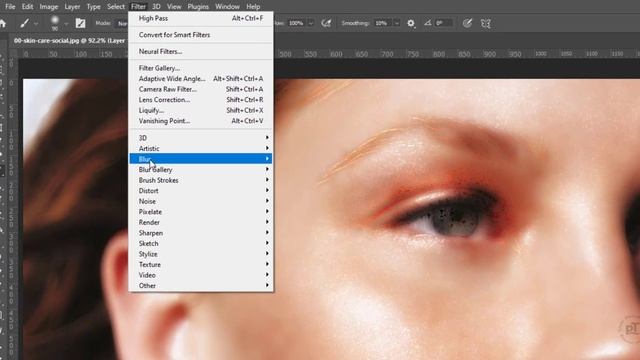
Task: Open the File menu
Action: (x=10, y=7)
